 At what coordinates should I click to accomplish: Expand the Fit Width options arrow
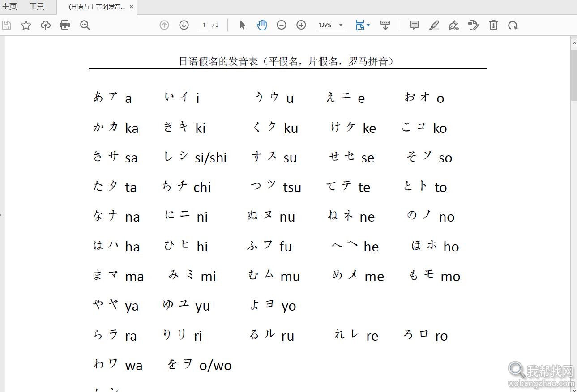pyautogui.click(x=368, y=25)
